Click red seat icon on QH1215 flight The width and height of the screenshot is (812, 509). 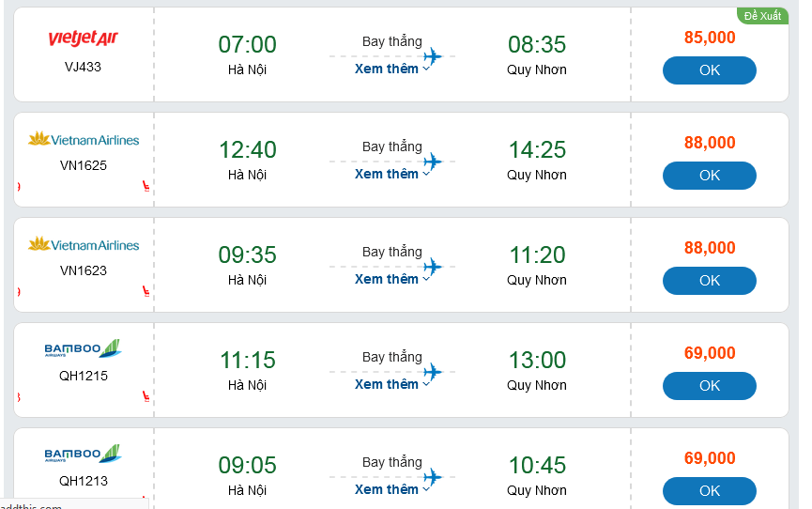click(146, 396)
